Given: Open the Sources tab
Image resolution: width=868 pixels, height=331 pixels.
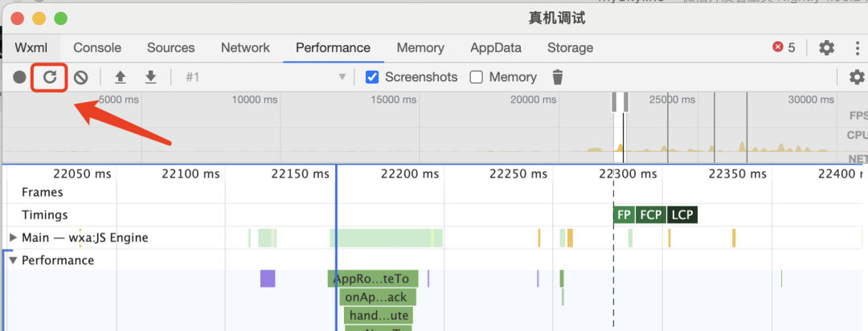Looking at the screenshot, I should click(170, 47).
